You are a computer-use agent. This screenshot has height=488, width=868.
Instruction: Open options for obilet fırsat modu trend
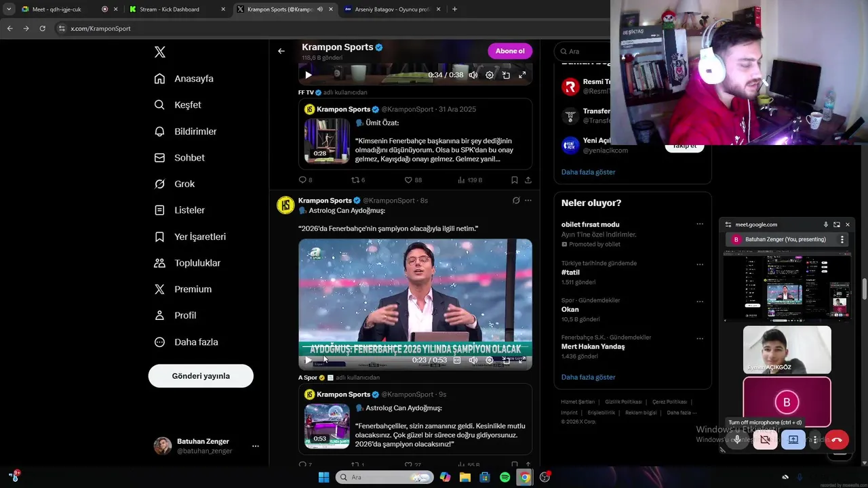[700, 224]
